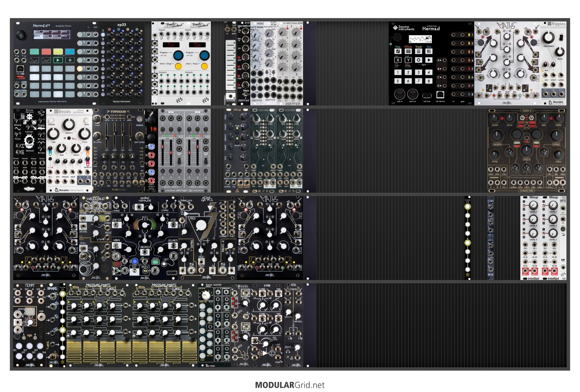Viewport: 580px width, 392px height.
Task: Click the Tempi select knob
Action: click(x=30, y=322)
